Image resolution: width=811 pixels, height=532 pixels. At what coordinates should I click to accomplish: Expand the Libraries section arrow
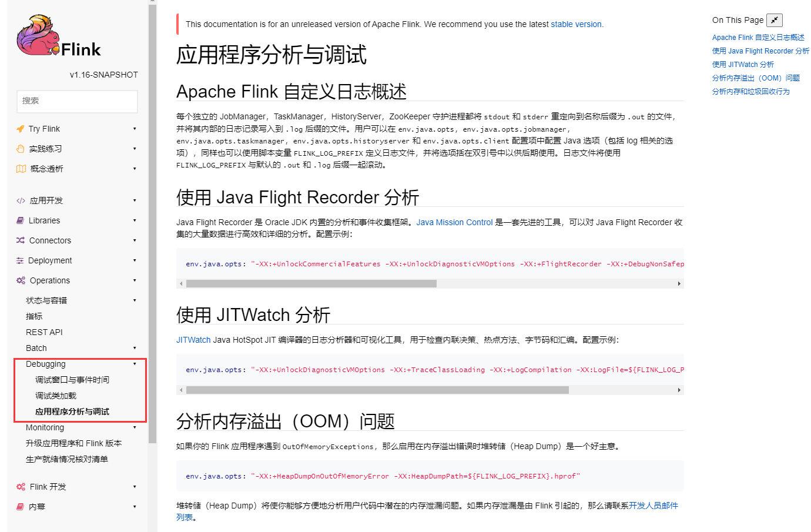[135, 220]
